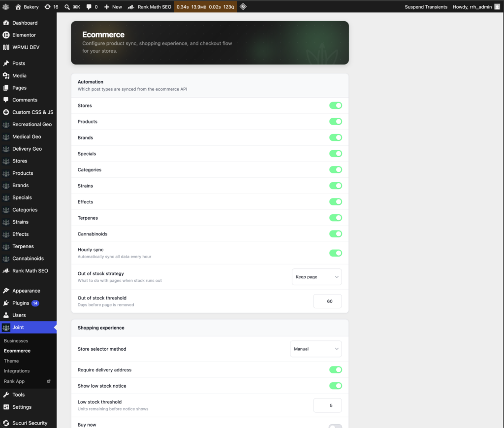Image resolution: width=504 pixels, height=428 pixels.
Task: Click the updates refresh icon showing 16
Action: point(47,7)
